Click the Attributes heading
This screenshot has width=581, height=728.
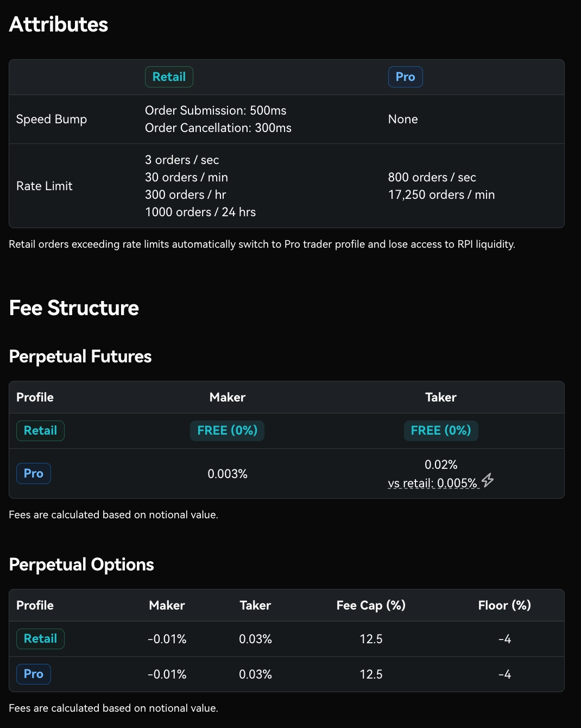click(59, 24)
